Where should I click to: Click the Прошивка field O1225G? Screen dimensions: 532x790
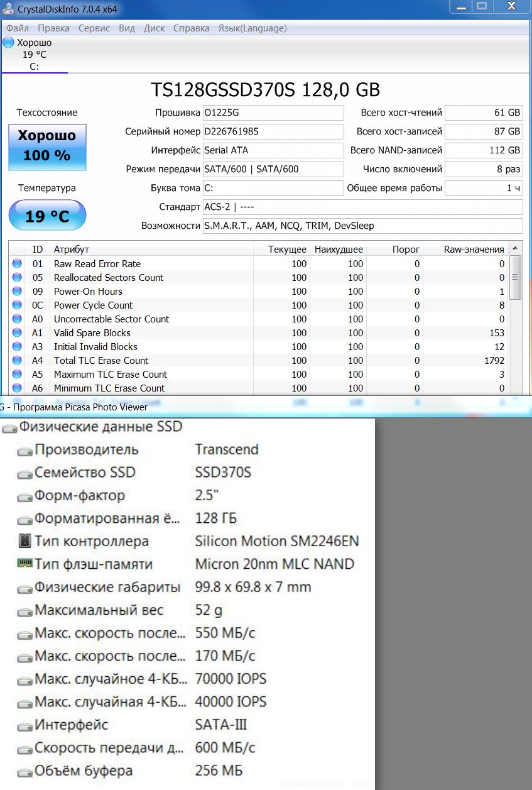point(273,112)
